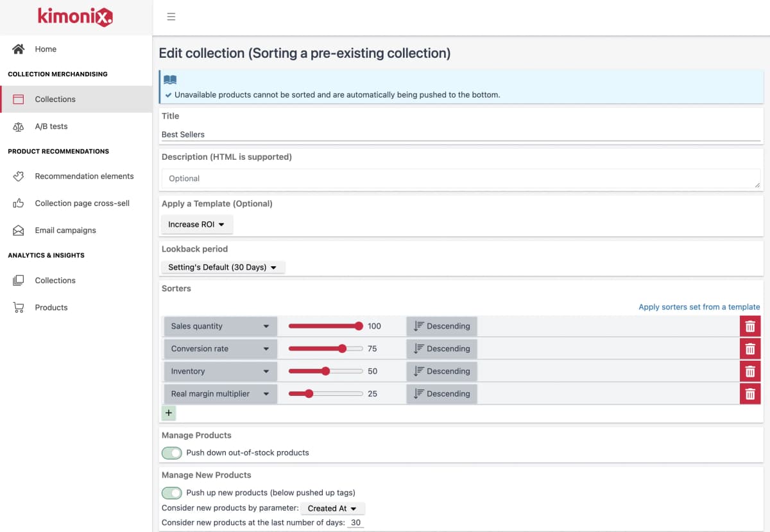Click the Kimonix logo
The width and height of the screenshot is (770, 532).
pos(75,17)
